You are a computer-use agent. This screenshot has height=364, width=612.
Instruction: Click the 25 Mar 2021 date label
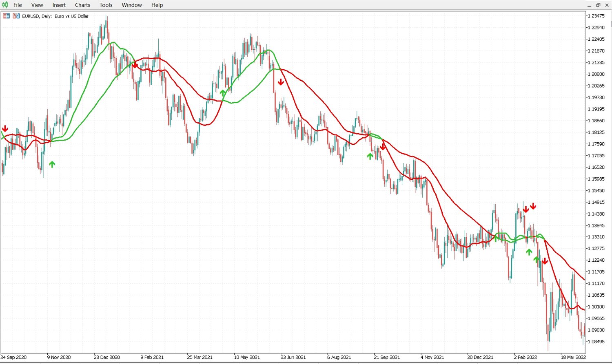coord(200,357)
